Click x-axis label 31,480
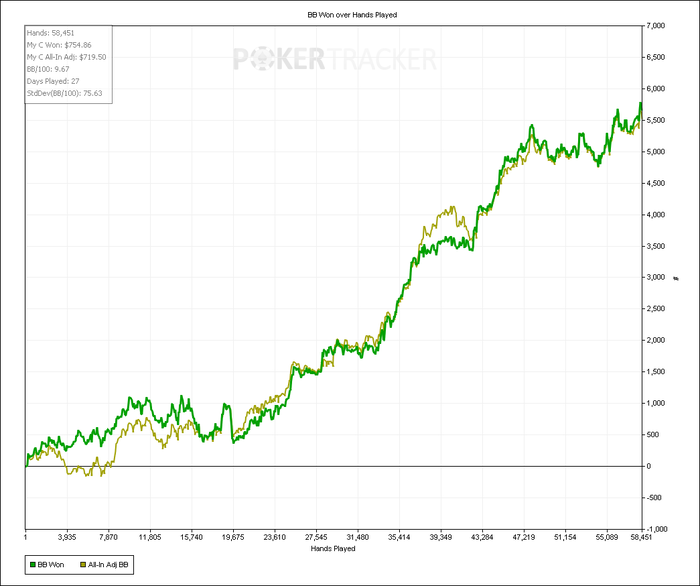700x586 pixels. coord(358,537)
